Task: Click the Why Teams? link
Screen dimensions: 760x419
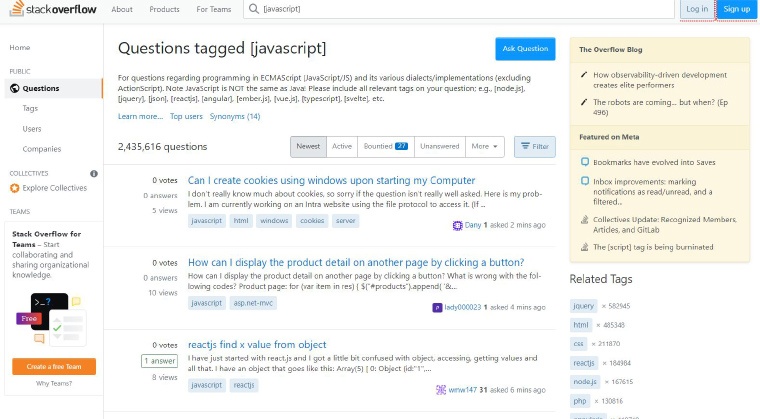Action: coord(54,384)
